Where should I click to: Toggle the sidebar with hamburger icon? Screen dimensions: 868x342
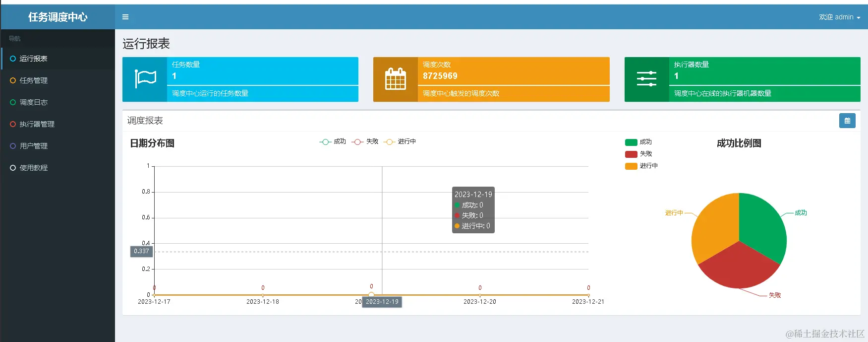125,17
